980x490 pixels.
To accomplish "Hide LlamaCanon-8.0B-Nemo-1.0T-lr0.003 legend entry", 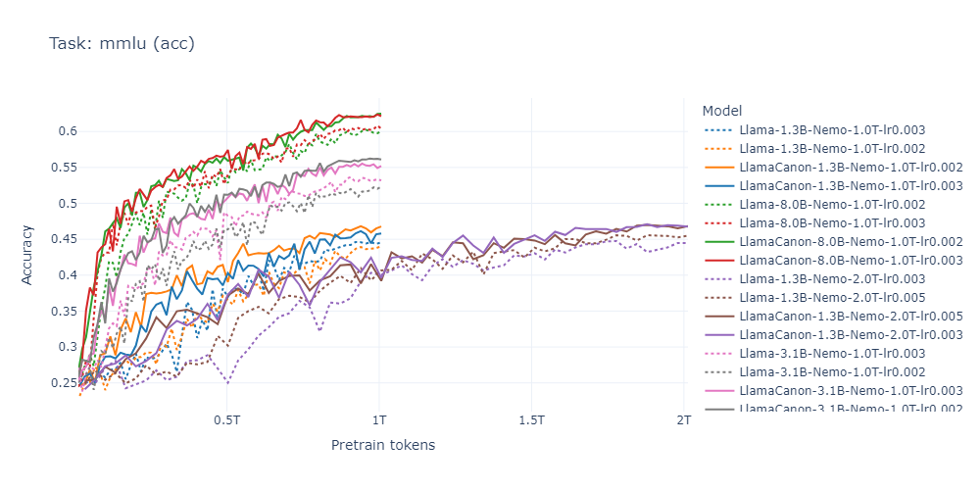I will point(832,260).
